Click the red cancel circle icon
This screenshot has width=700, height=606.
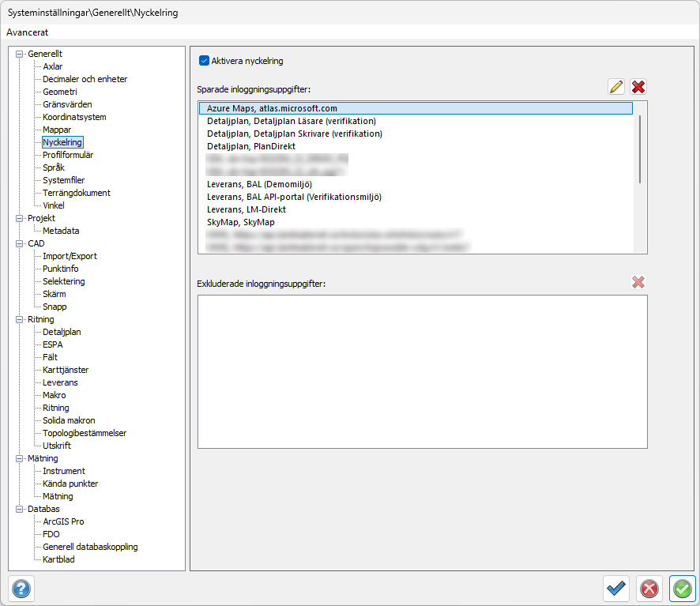pos(649,589)
